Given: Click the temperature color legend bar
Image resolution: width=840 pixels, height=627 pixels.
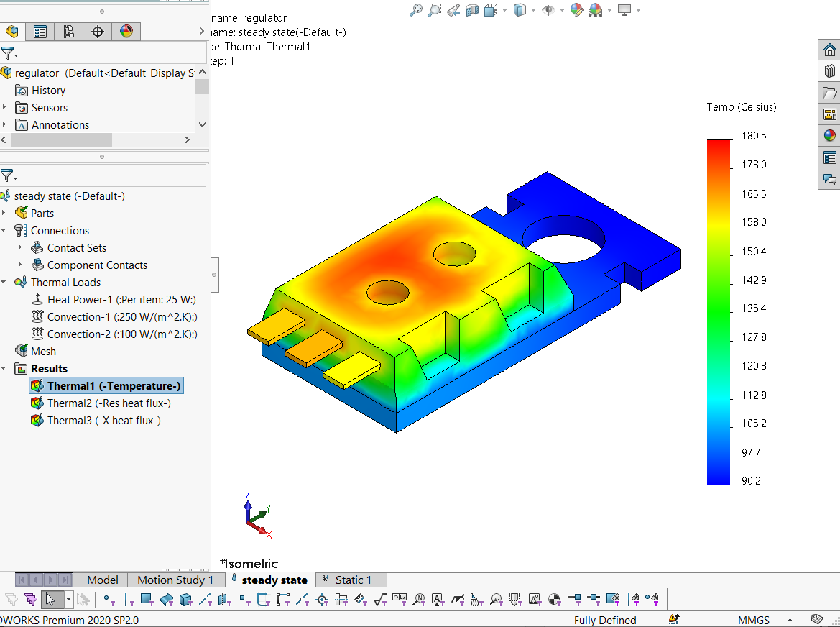Looking at the screenshot, I should point(719,312).
